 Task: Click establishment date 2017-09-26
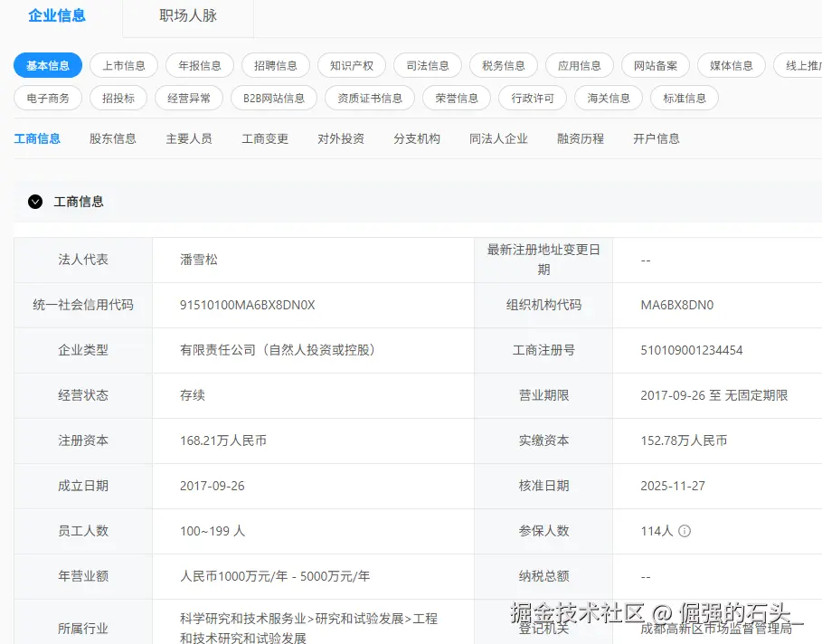tap(213, 486)
